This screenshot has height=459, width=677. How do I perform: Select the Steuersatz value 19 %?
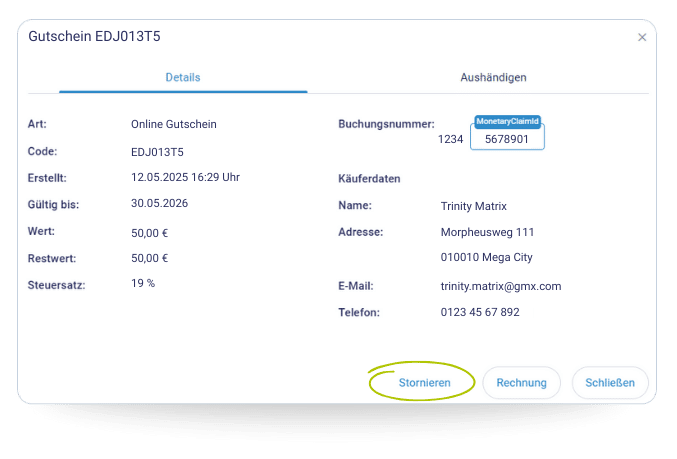(x=143, y=283)
